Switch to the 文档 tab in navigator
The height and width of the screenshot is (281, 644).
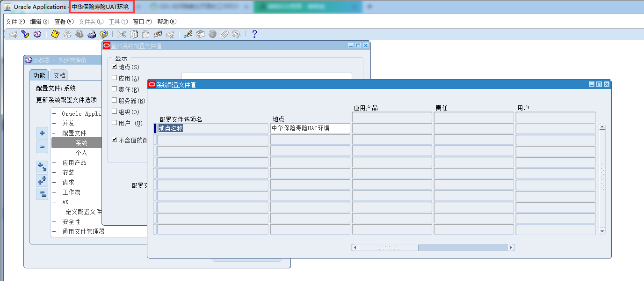point(59,75)
